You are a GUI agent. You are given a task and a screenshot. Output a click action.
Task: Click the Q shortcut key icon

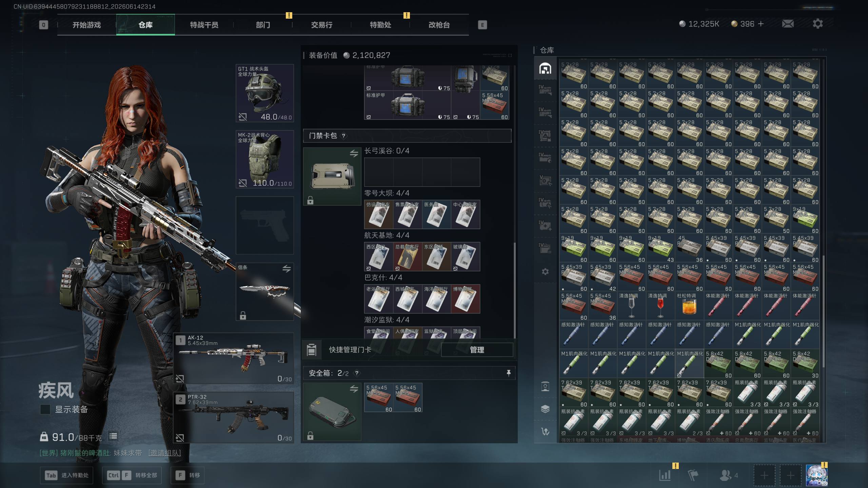pyautogui.click(x=43, y=25)
